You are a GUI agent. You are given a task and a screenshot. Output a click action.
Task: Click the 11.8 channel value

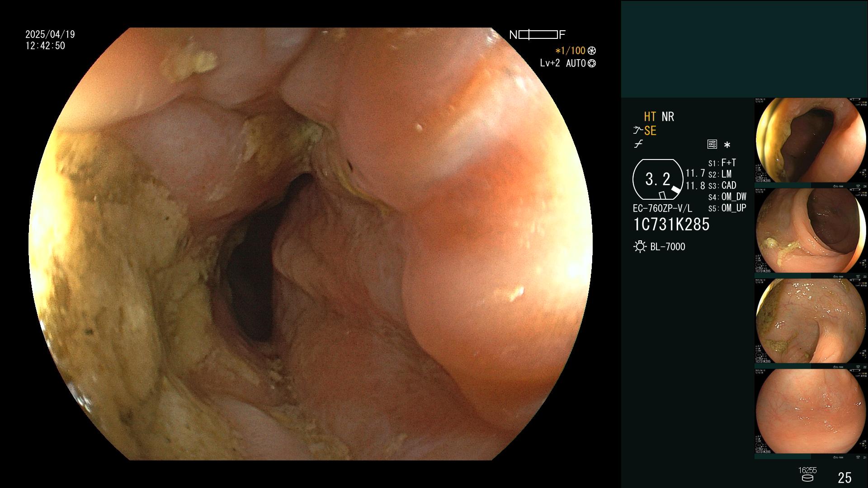tap(695, 185)
